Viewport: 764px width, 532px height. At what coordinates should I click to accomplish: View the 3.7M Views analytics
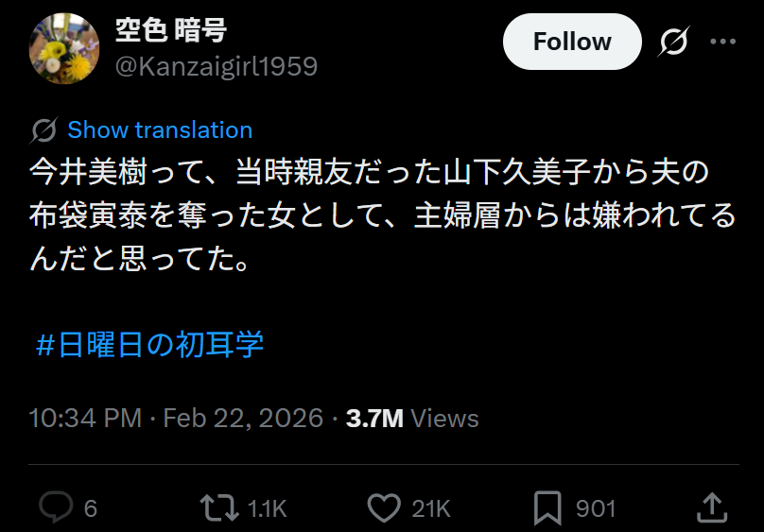[412, 419]
